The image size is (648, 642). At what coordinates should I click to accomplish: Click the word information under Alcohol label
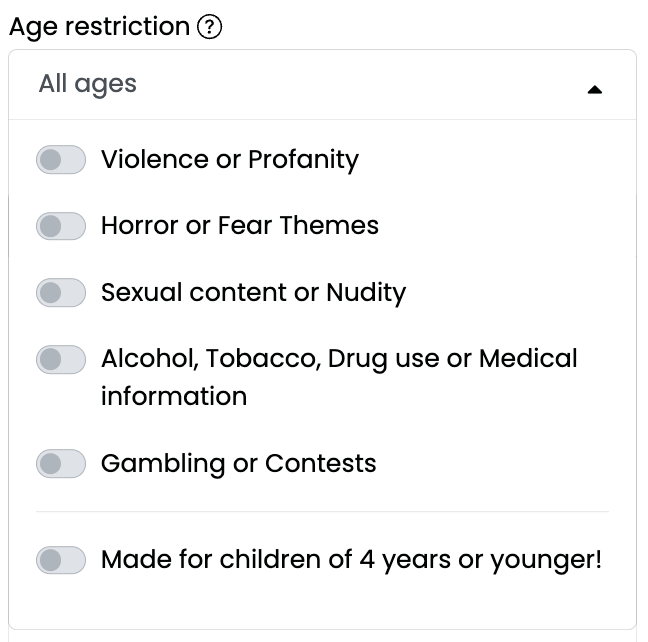click(x=174, y=396)
